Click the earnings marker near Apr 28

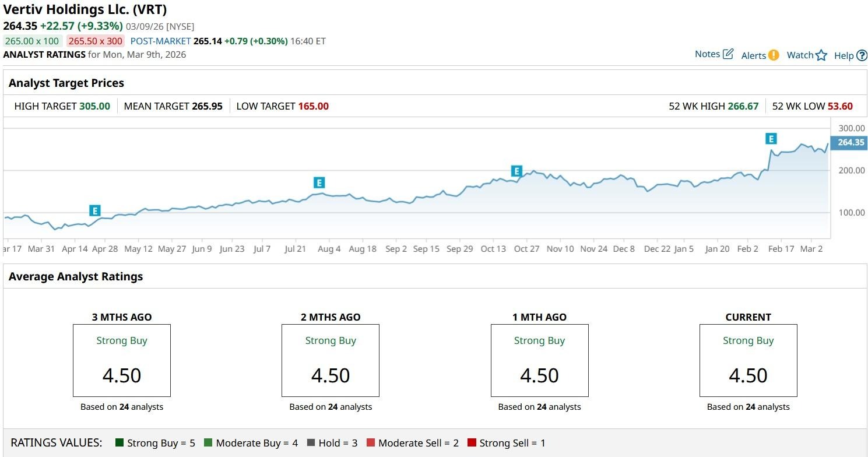point(95,210)
